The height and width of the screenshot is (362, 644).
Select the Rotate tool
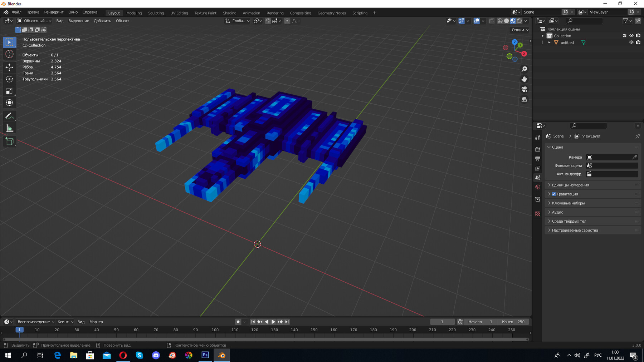10,79
